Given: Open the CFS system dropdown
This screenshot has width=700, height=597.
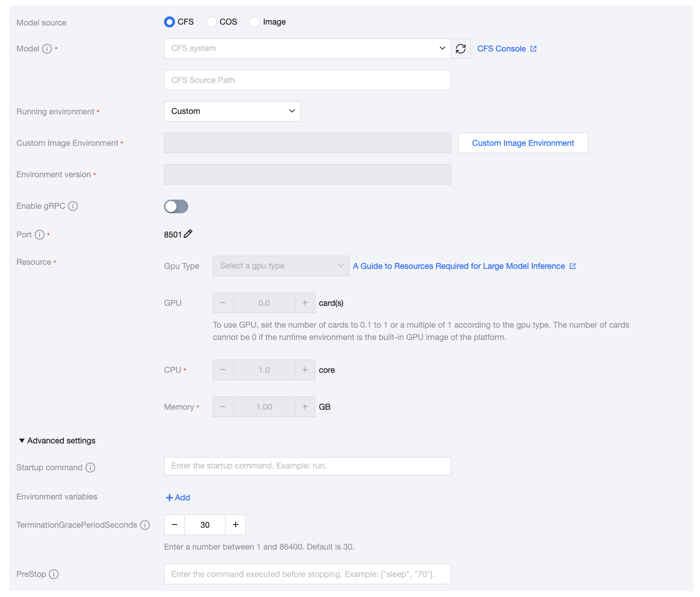Looking at the screenshot, I should 307,49.
